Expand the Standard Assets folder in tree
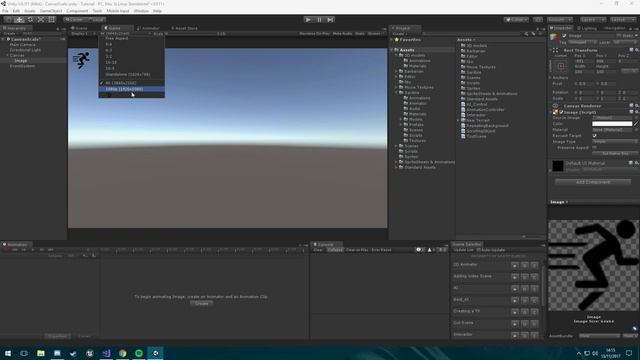This screenshot has height=360, width=640. (396, 167)
